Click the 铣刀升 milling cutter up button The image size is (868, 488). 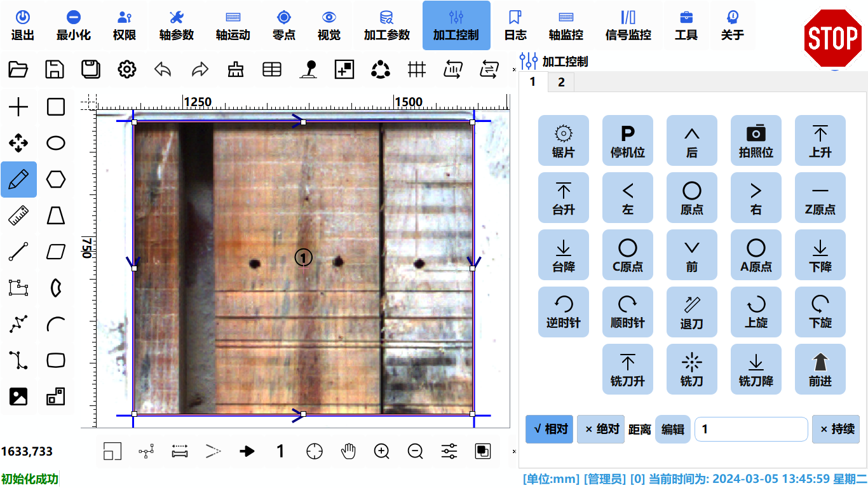click(628, 369)
